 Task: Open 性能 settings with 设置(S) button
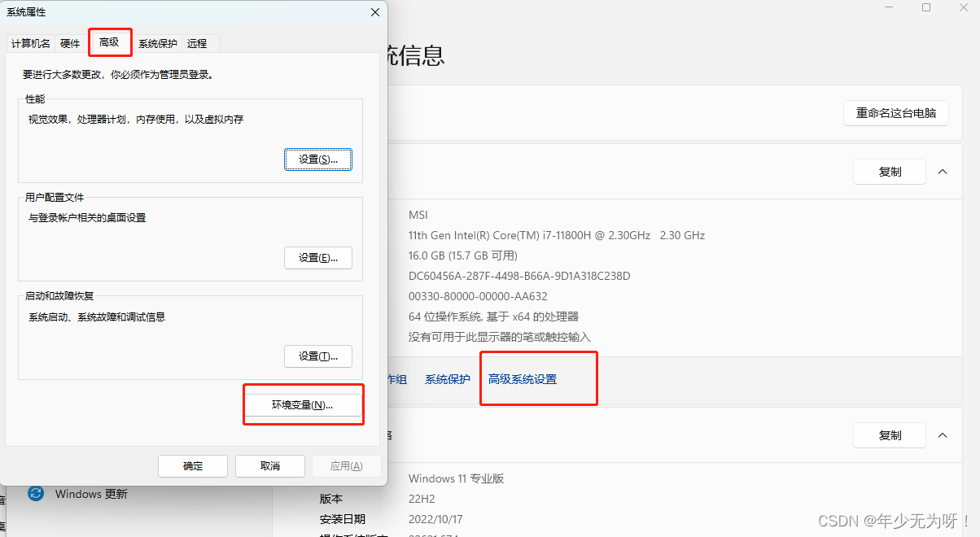click(318, 159)
